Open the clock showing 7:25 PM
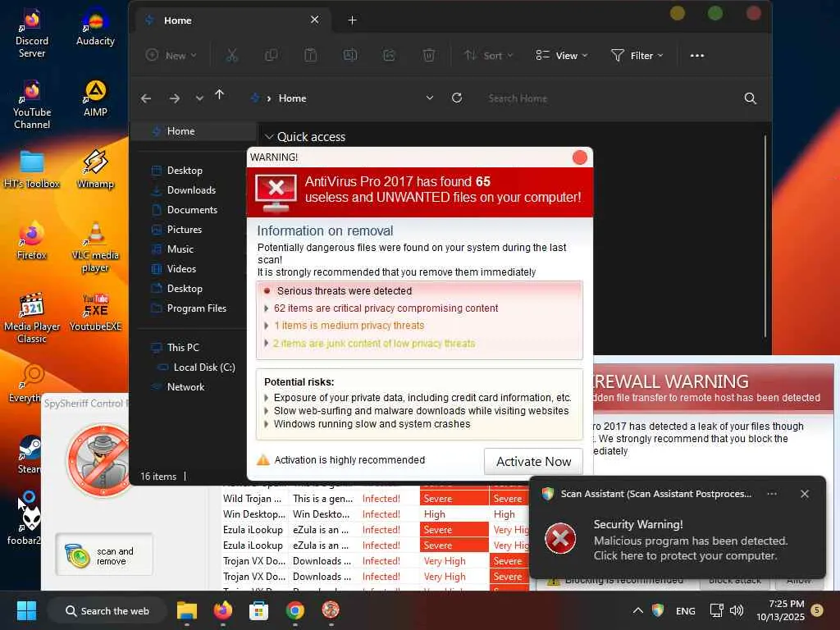This screenshot has height=630, width=840. coord(781,610)
